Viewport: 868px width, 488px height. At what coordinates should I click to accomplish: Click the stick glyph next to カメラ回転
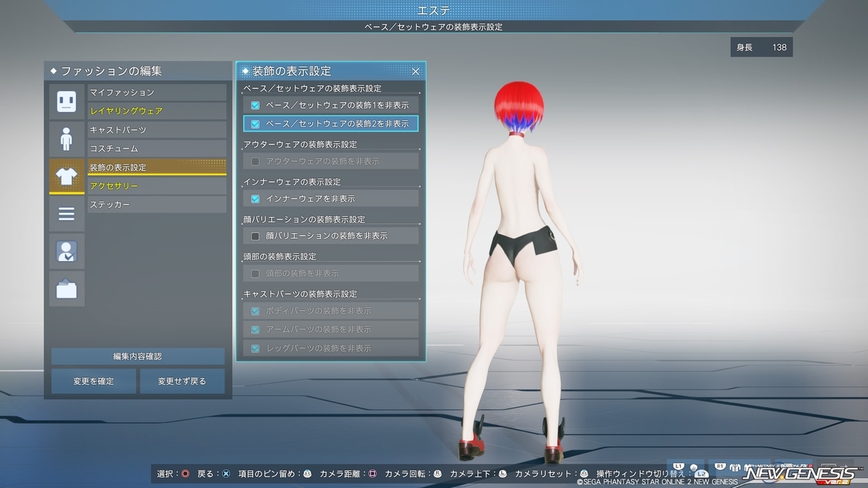click(x=438, y=474)
